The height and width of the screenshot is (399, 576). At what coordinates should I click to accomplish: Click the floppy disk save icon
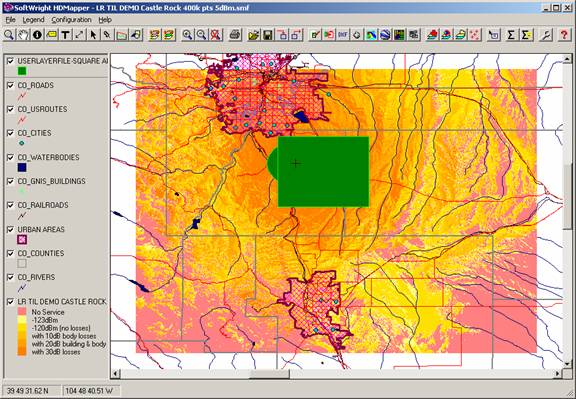tap(268, 35)
